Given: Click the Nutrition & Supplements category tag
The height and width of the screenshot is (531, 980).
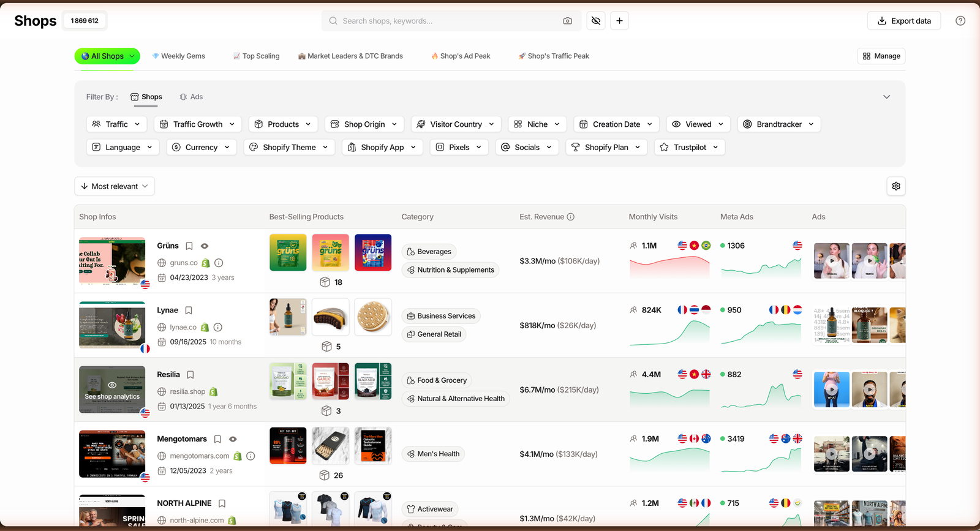Looking at the screenshot, I should (x=450, y=270).
